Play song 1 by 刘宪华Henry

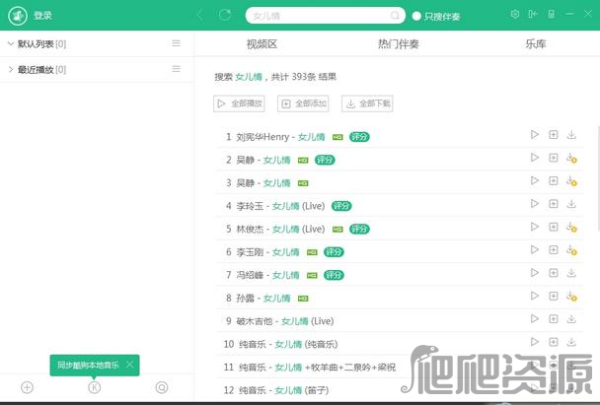point(535,135)
